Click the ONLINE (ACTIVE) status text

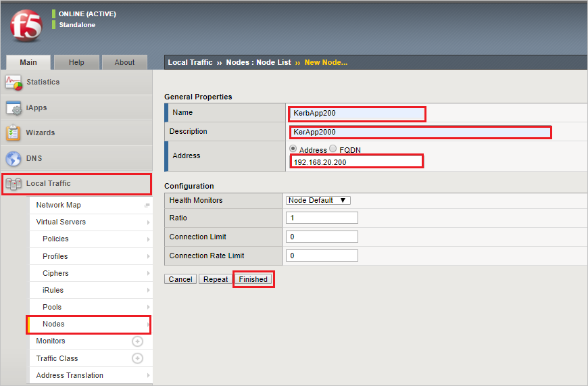click(x=87, y=14)
